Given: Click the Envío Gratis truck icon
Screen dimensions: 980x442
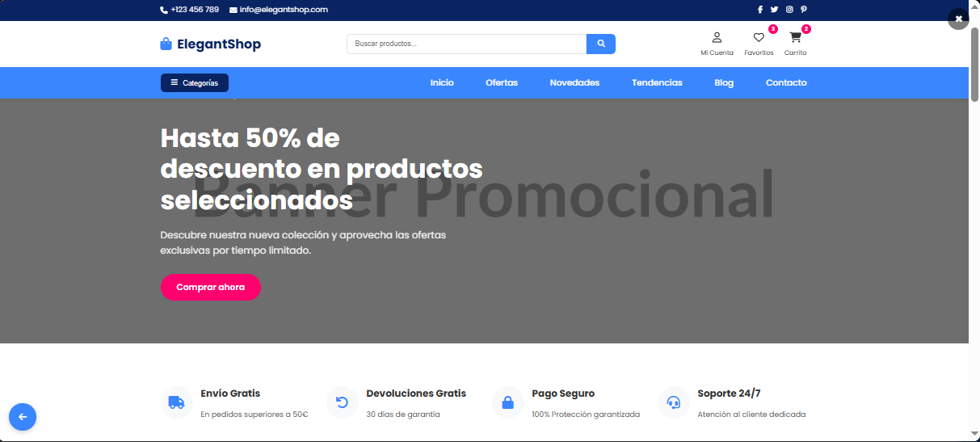Looking at the screenshot, I should tap(176, 402).
